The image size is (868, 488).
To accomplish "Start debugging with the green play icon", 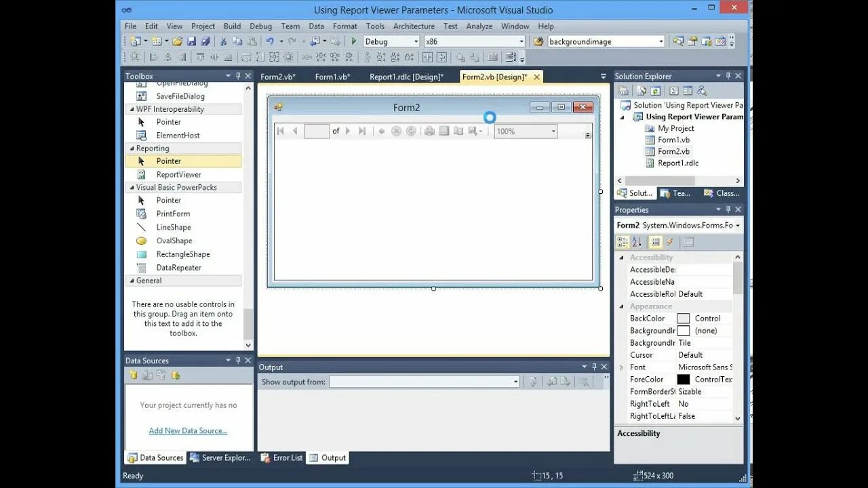I will pos(353,41).
